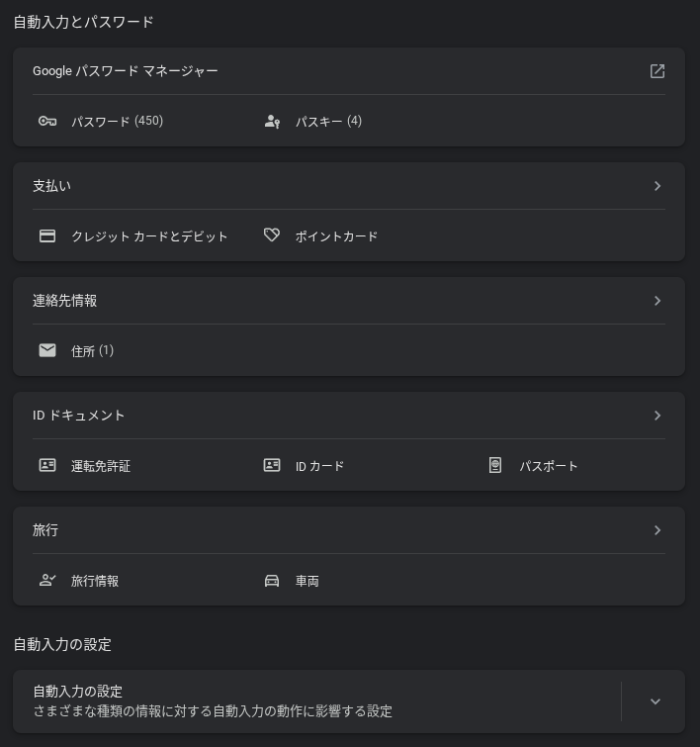Click the ID カード card icon
Image resolution: width=700 pixels, height=747 pixels.
(272, 465)
